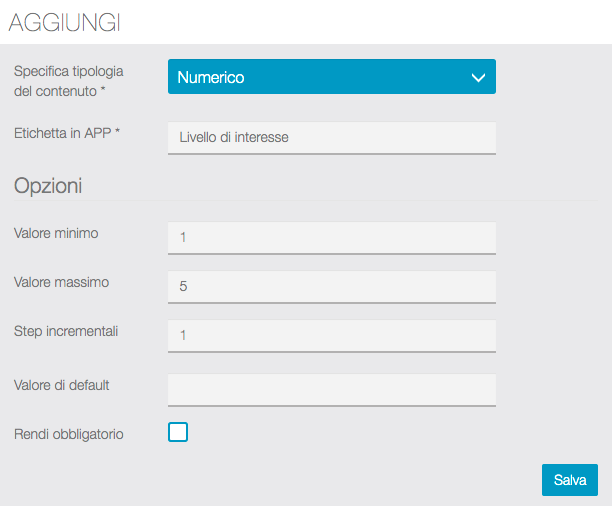Select the Valore massimo input box
Screen dimensions: 612x506
click(331, 286)
